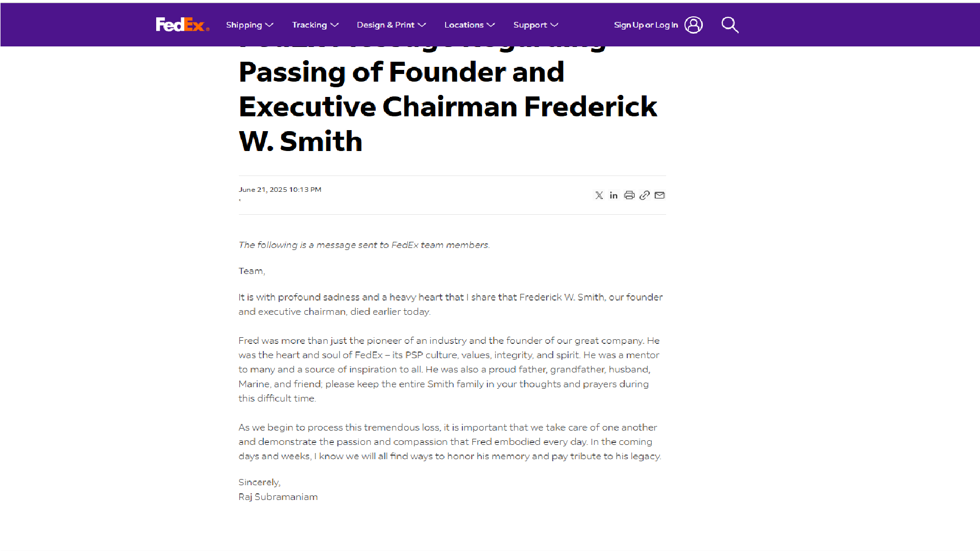This screenshot has width=980, height=551.
Task: Click the FedEx logo
Action: coord(182,24)
